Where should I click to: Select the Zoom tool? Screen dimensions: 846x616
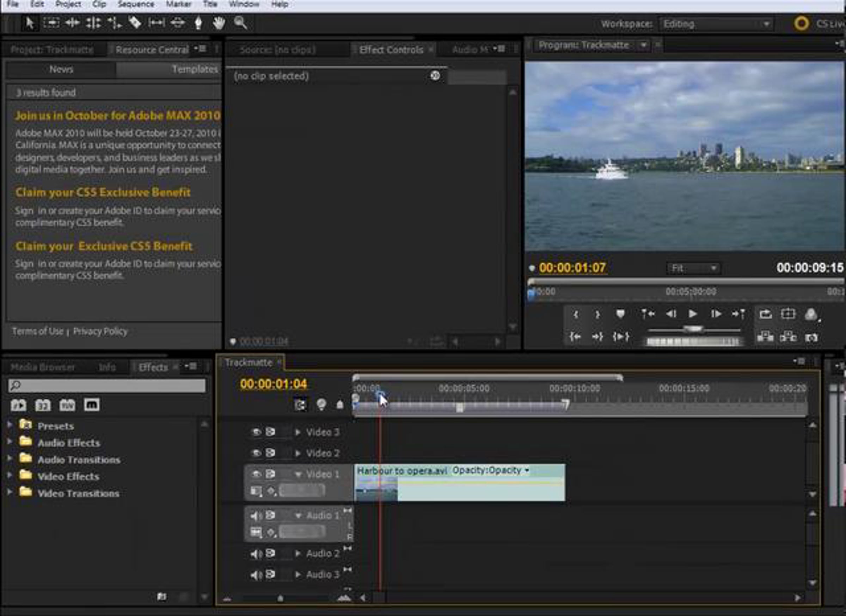coord(240,23)
